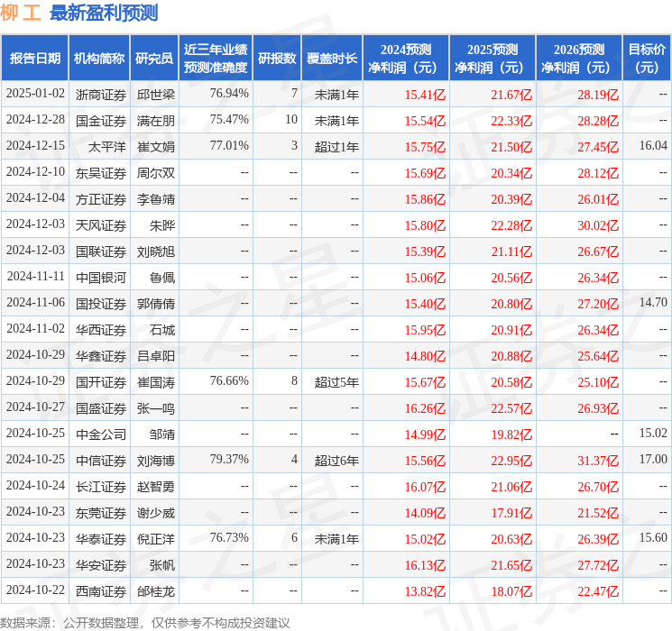Click accuracy value 76.66%
This screenshot has width=672, height=631.
click(229, 380)
